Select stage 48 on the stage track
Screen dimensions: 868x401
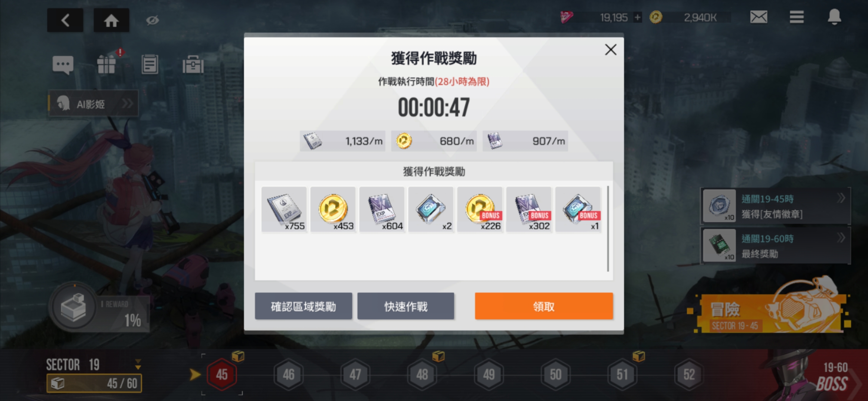(422, 374)
